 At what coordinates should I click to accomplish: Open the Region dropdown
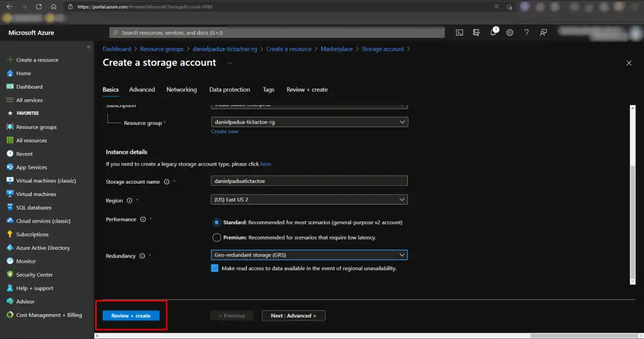[309, 199]
